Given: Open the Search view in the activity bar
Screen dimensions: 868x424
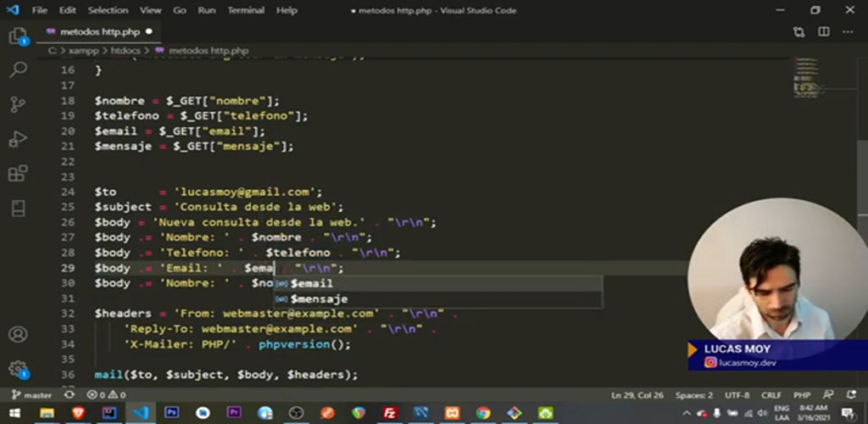Looking at the screenshot, I should pos(18,70).
